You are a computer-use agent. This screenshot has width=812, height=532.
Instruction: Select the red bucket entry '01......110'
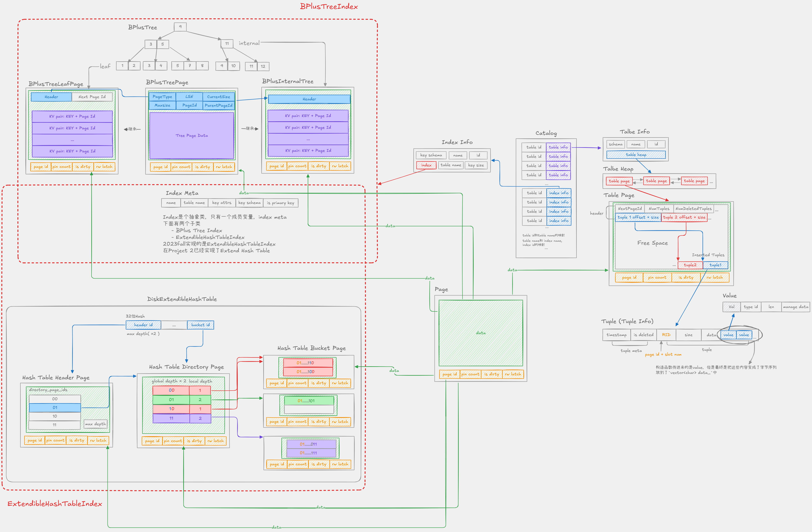[308, 363]
